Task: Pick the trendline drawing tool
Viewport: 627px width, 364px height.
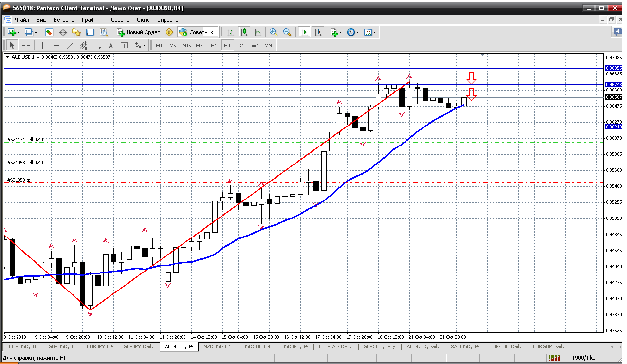Action: tap(70, 45)
